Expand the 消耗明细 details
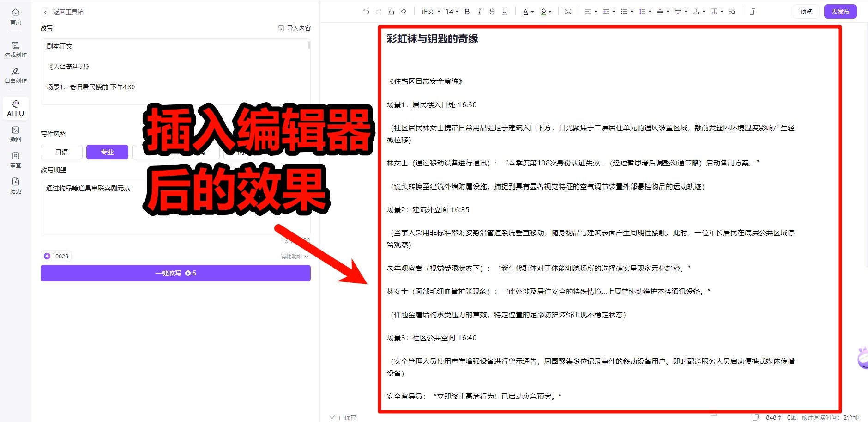868x422 pixels. point(293,256)
